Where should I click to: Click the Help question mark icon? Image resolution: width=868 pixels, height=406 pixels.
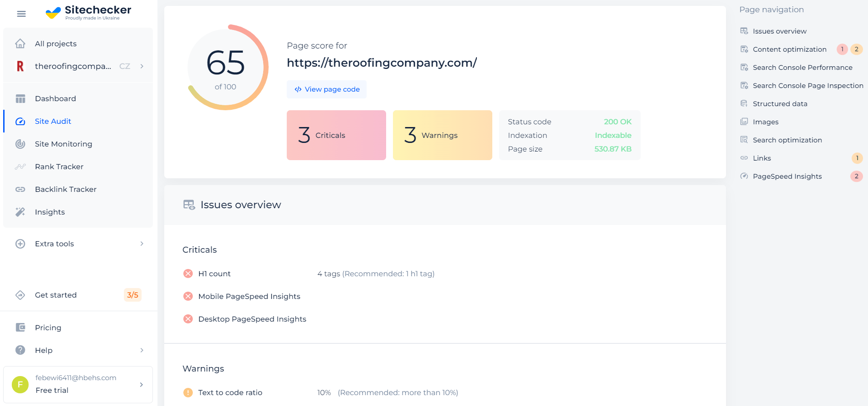pos(20,350)
